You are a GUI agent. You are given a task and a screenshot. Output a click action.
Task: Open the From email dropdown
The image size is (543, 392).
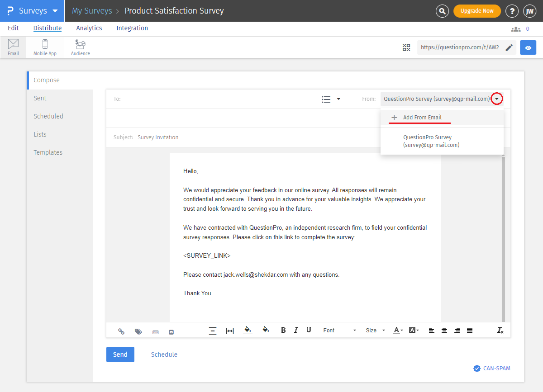pyautogui.click(x=497, y=99)
